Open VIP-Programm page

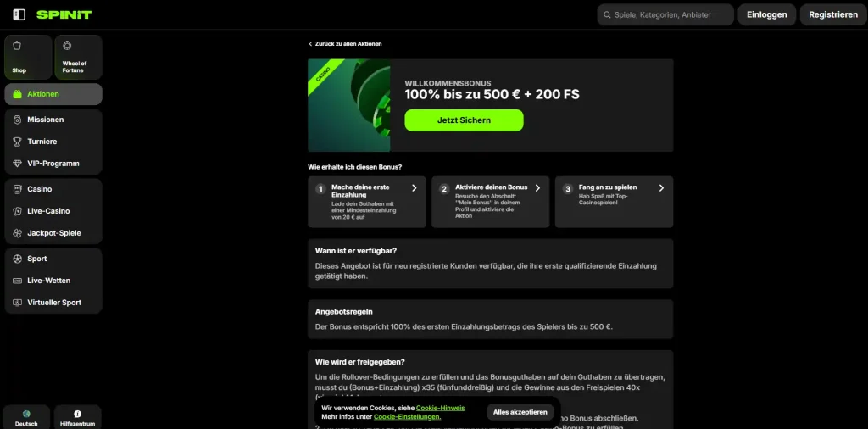[53, 164]
